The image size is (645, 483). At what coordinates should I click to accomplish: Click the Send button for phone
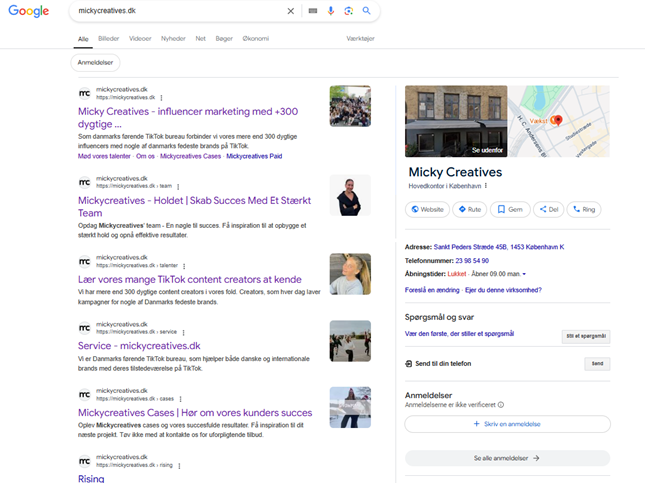[597, 364]
